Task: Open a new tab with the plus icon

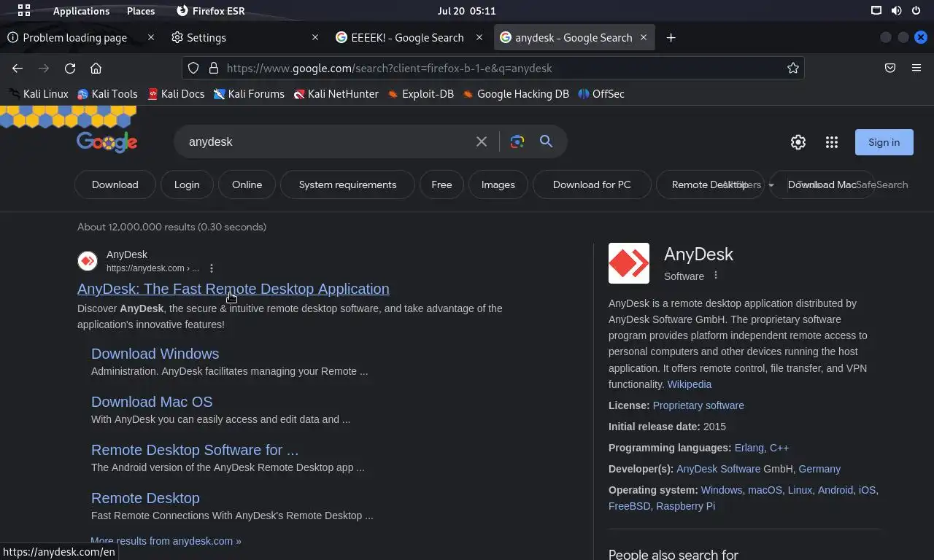Action: [x=671, y=37]
